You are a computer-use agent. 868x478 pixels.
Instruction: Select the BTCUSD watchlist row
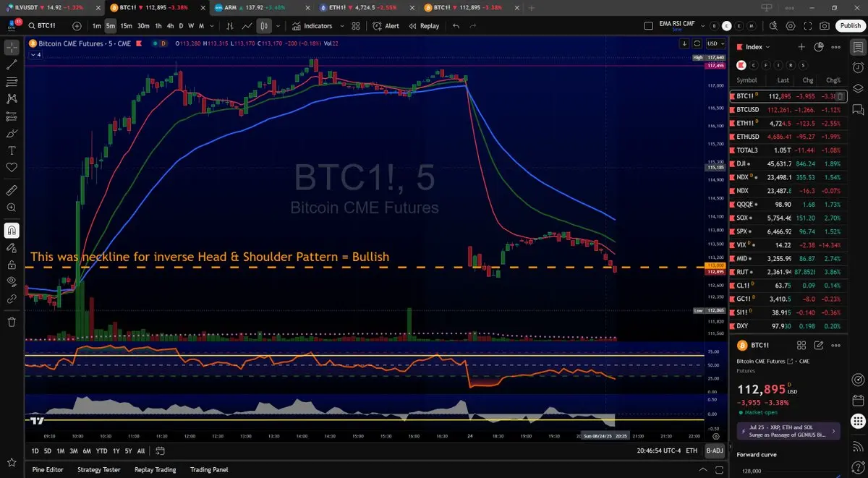pyautogui.click(x=788, y=110)
